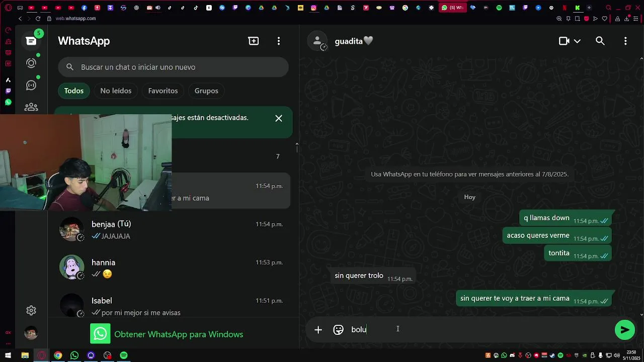Screen dimensions: 644x362
Task: Open WhatsApp in Opera sidebar
Action: pyautogui.click(x=8, y=102)
